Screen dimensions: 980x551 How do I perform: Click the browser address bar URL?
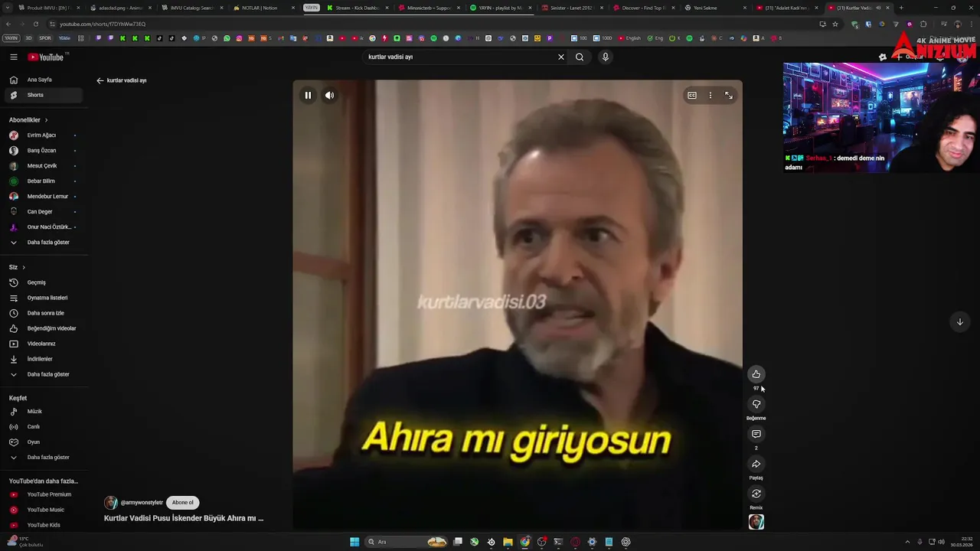(103, 24)
